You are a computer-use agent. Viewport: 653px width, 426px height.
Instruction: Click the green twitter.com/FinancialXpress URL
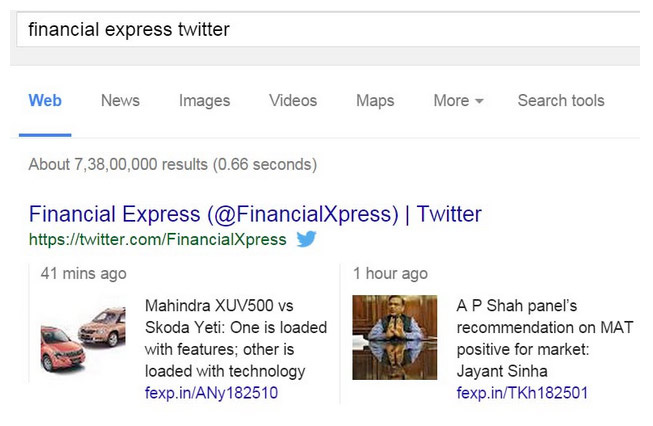pos(157,240)
